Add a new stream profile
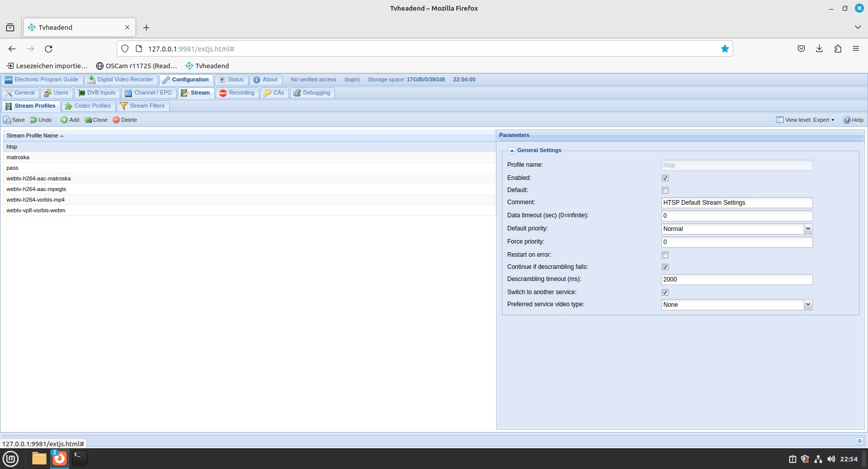The image size is (868, 469). tap(70, 120)
